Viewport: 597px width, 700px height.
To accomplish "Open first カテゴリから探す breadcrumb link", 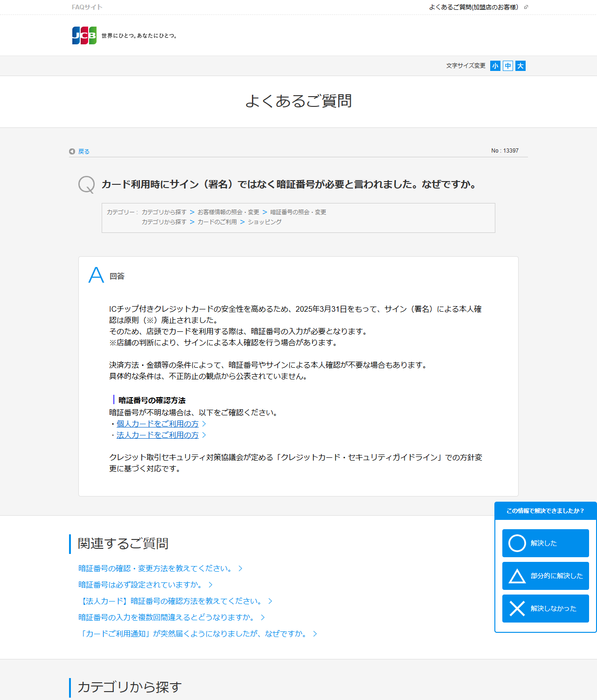I will pyautogui.click(x=164, y=212).
